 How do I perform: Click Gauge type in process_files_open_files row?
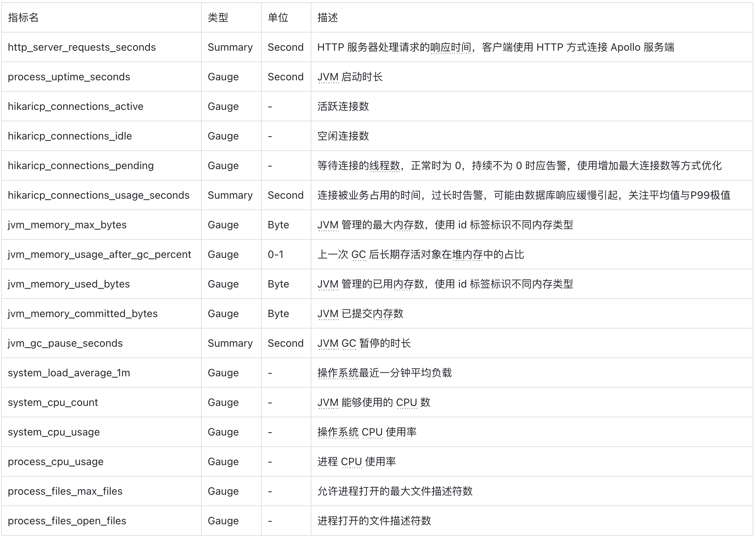(223, 521)
